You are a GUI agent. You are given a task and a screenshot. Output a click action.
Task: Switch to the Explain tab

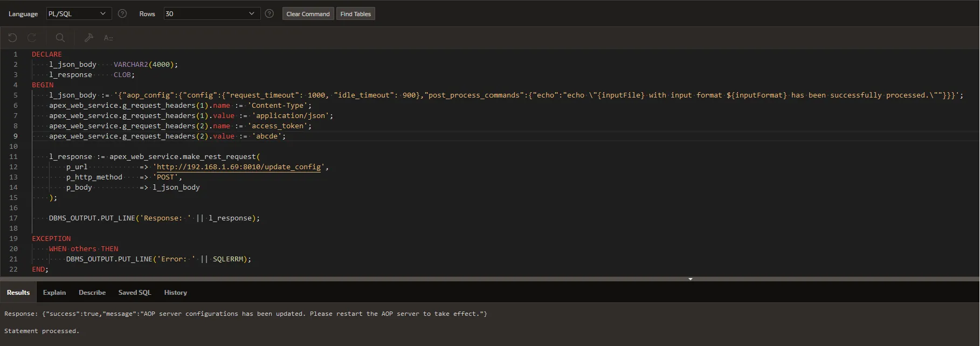54,293
